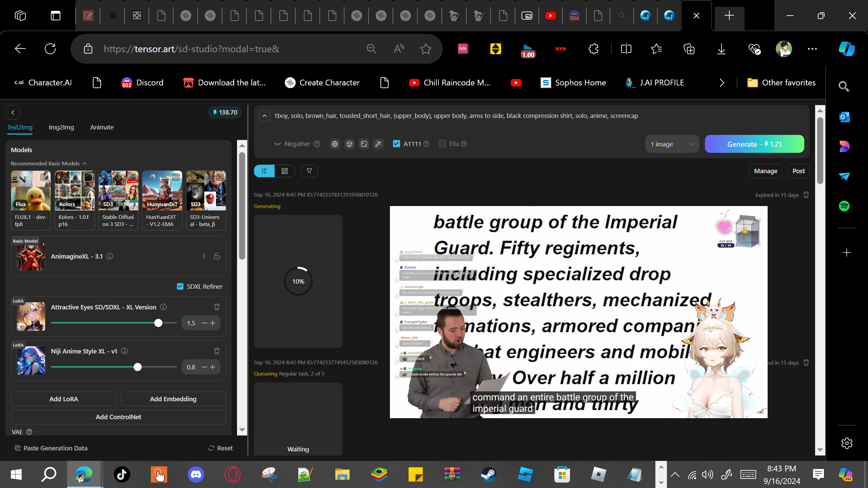Screen dimensions: 868x488
Task: Collapse the prompt box chevron
Action: coord(265,116)
